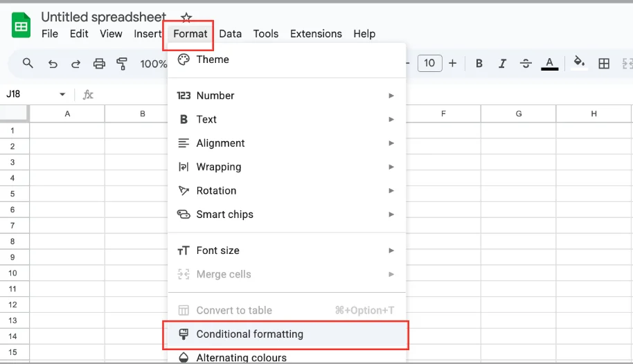Open the Data menu
The height and width of the screenshot is (364, 633).
pos(231,34)
